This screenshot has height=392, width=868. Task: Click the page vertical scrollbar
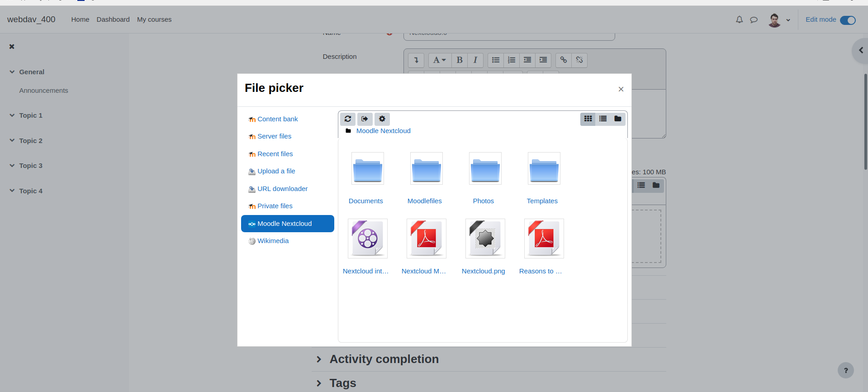(866, 121)
